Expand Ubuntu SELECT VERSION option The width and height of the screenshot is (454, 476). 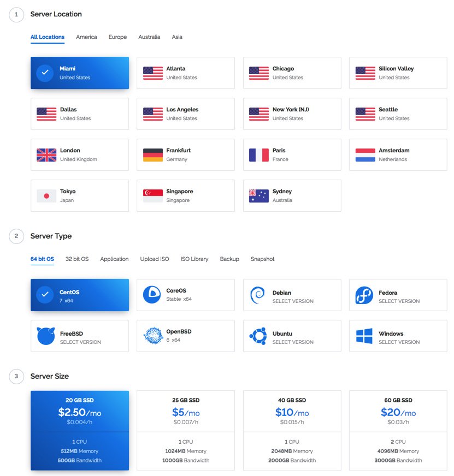pos(293,342)
